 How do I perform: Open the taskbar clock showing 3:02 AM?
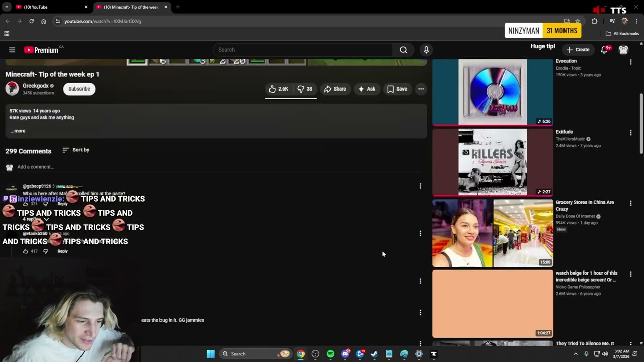(621, 354)
